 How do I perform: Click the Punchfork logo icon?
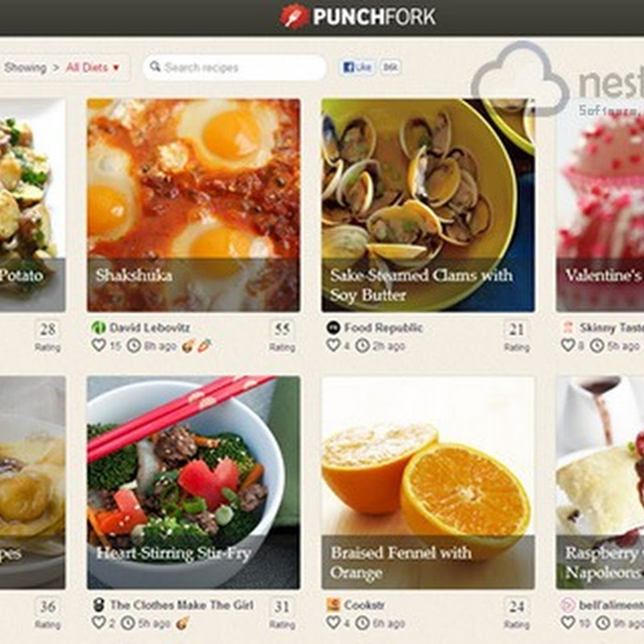294,16
